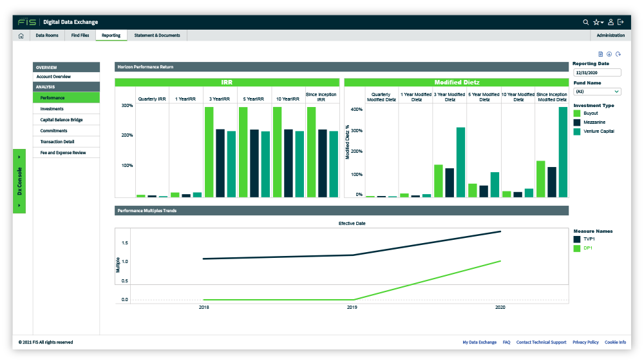Click the Reporting Date input field
644x363 pixels.
click(x=597, y=73)
